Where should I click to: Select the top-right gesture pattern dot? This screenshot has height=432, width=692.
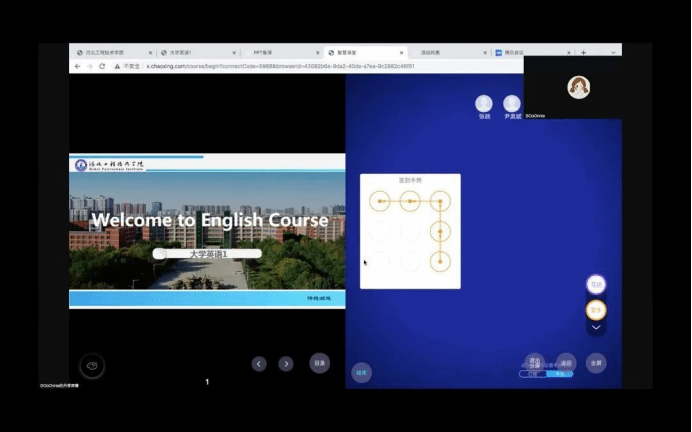pos(440,202)
